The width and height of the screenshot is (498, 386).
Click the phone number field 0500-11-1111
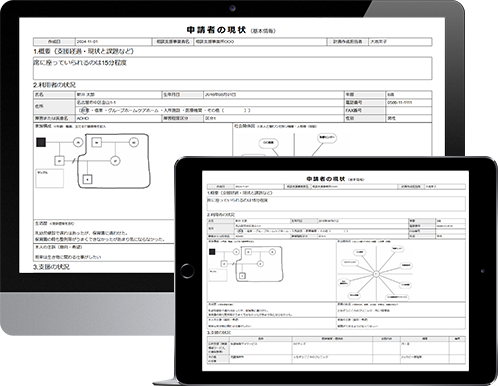click(409, 103)
